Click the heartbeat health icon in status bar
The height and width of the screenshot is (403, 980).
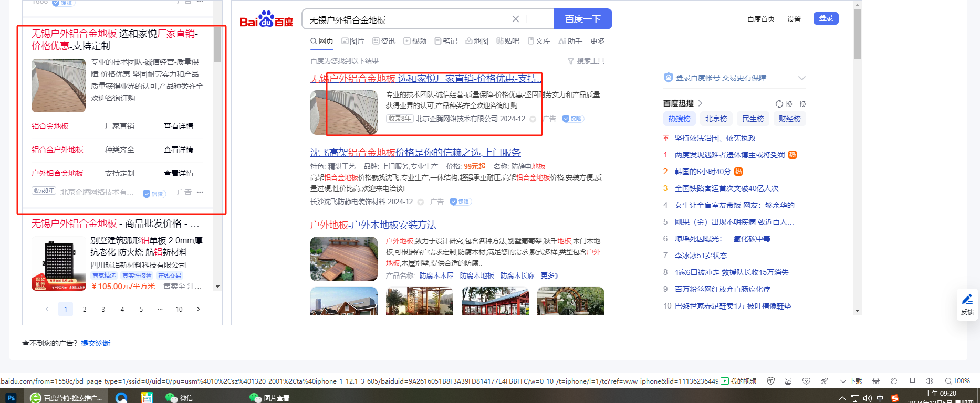point(806,381)
